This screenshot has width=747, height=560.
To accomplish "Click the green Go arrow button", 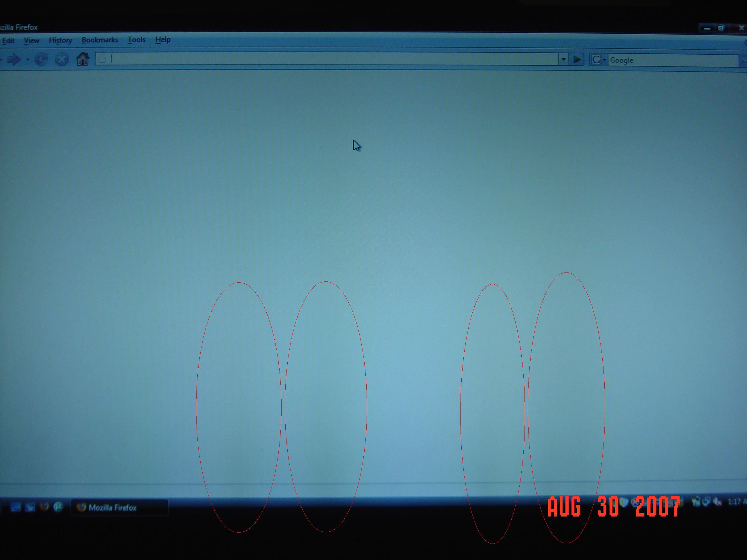I will tap(577, 60).
